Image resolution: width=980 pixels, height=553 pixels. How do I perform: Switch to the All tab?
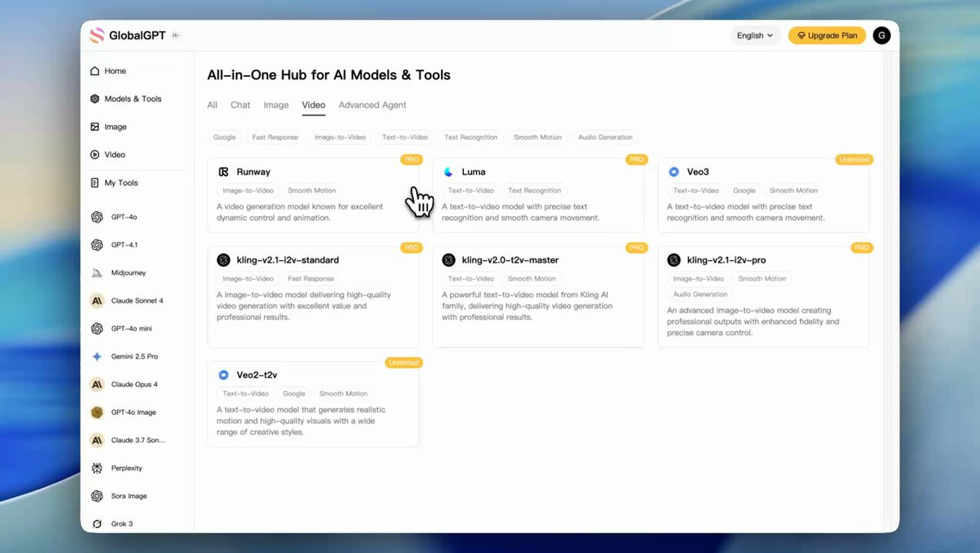click(213, 105)
